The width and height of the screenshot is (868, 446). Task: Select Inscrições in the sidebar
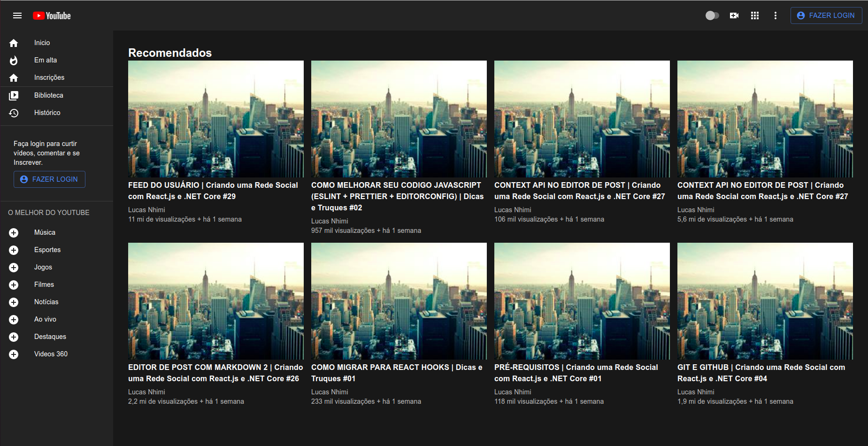49,77
